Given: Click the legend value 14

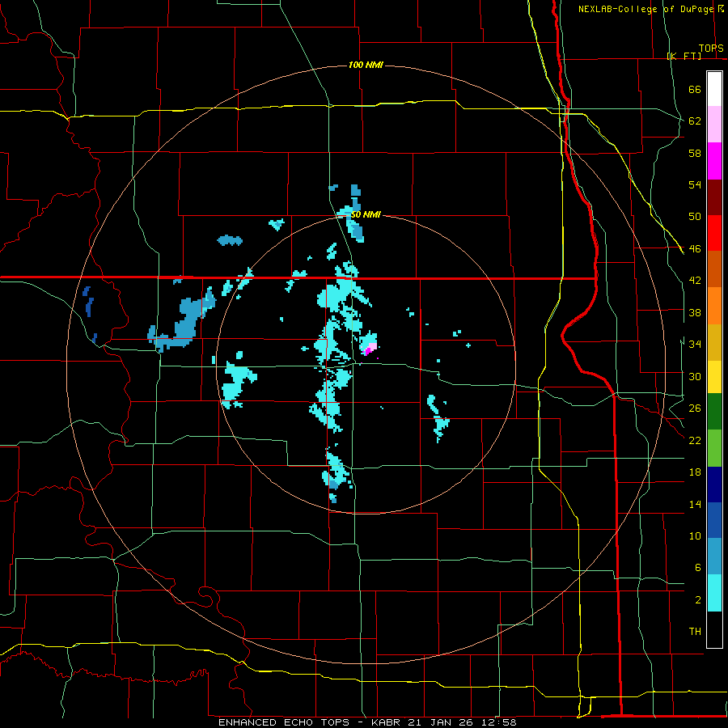Looking at the screenshot, I should click(695, 504).
